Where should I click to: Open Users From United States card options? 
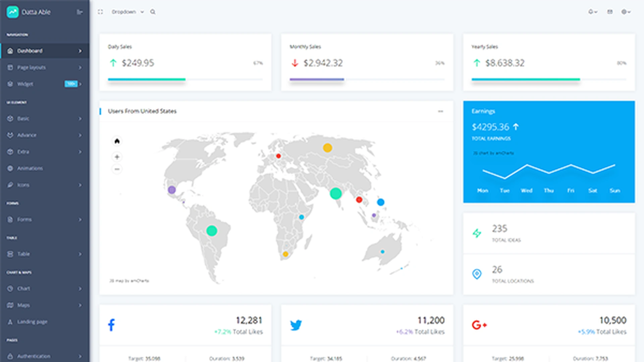tap(440, 111)
